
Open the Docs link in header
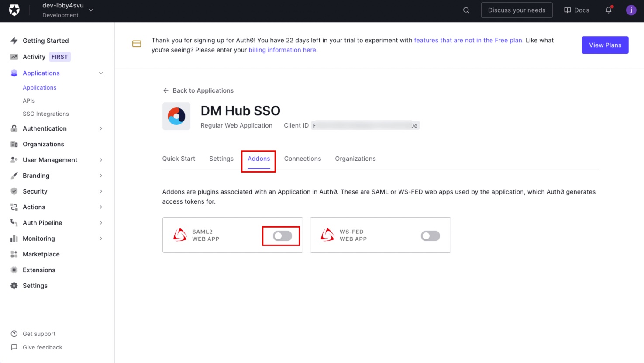tap(577, 10)
